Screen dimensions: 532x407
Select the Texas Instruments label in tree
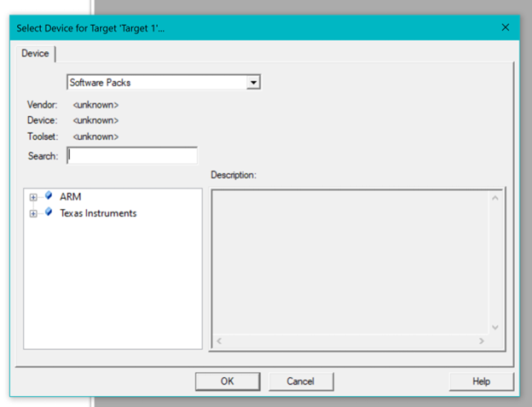pyautogui.click(x=97, y=213)
